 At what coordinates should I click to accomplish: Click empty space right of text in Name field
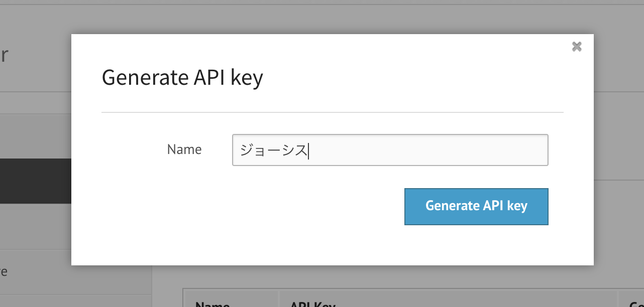[427, 150]
